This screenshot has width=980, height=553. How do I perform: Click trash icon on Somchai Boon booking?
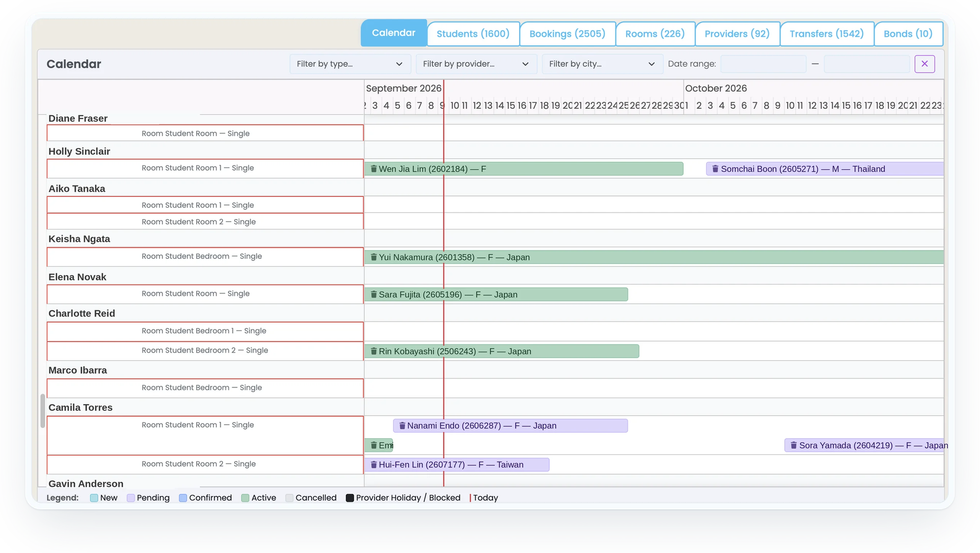[715, 169]
